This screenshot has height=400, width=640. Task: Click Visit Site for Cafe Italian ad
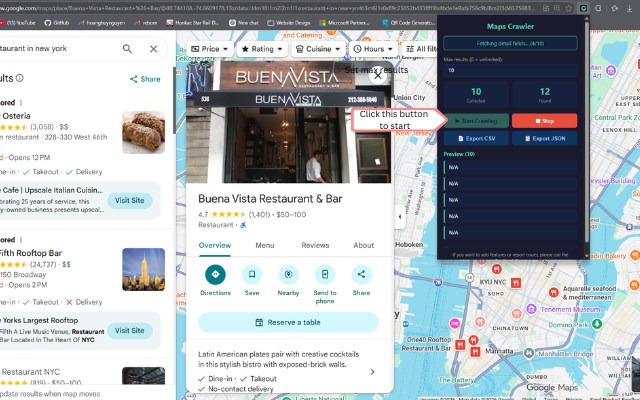point(129,200)
